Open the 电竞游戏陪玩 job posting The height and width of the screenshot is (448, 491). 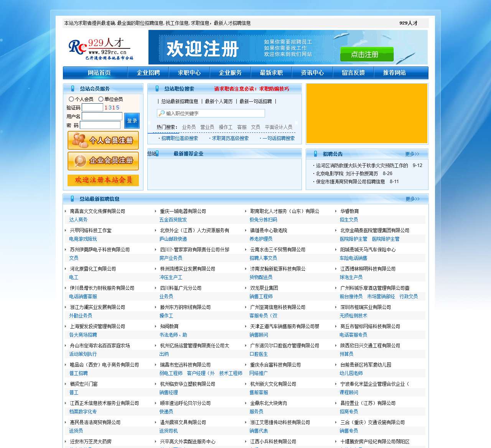pos(83,239)
